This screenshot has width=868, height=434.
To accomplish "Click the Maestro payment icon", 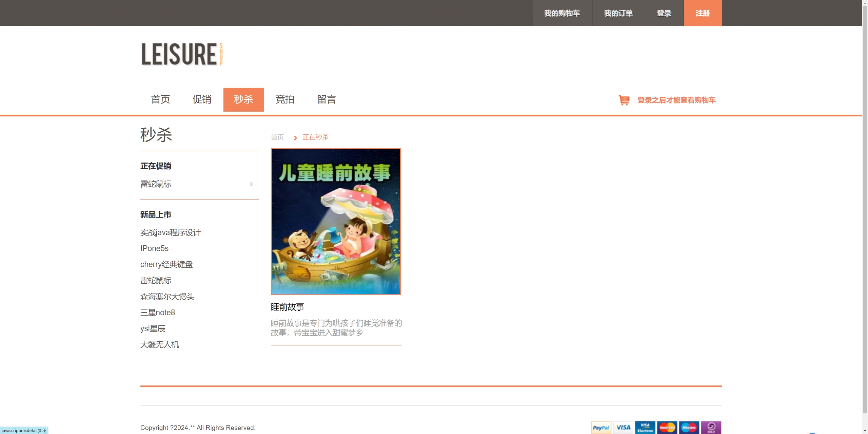I will coord(689,428).
